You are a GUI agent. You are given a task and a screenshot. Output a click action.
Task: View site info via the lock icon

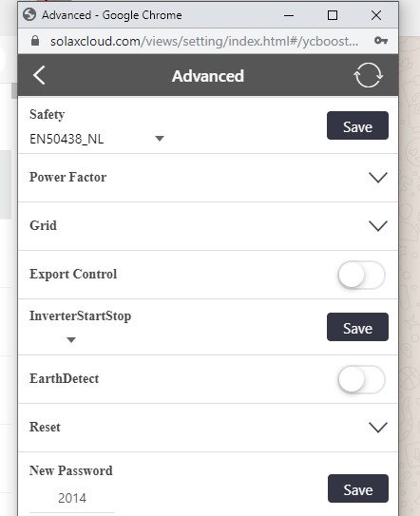35,41
